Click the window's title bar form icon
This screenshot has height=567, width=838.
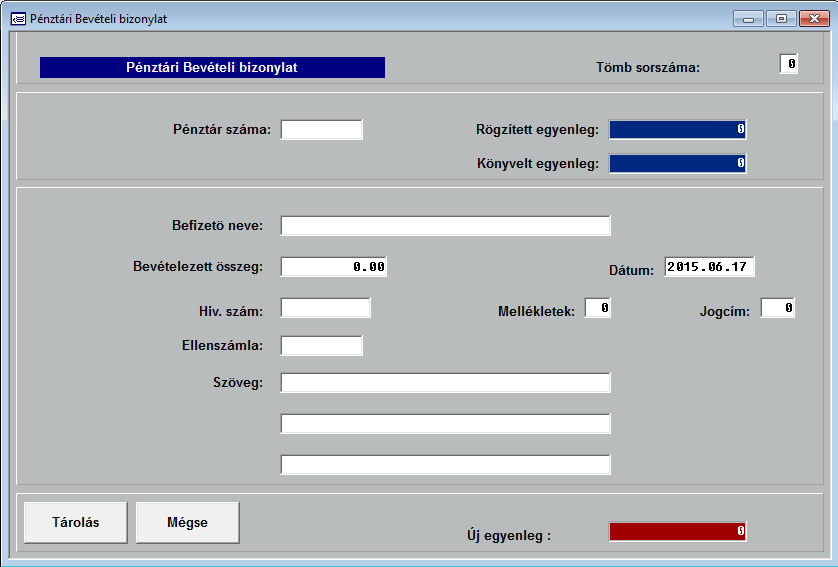pyautogui.click(x=18, y=19)
